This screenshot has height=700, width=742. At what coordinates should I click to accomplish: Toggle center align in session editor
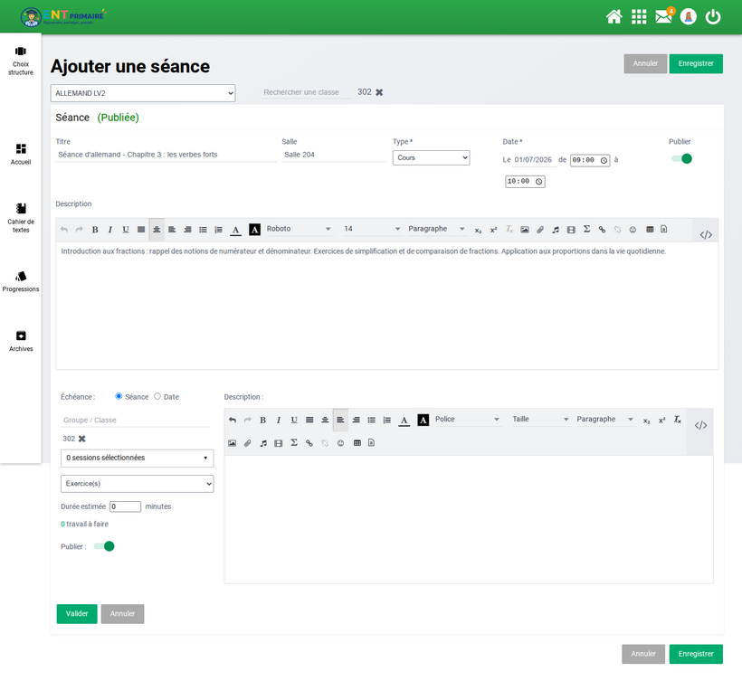(157, 230)
